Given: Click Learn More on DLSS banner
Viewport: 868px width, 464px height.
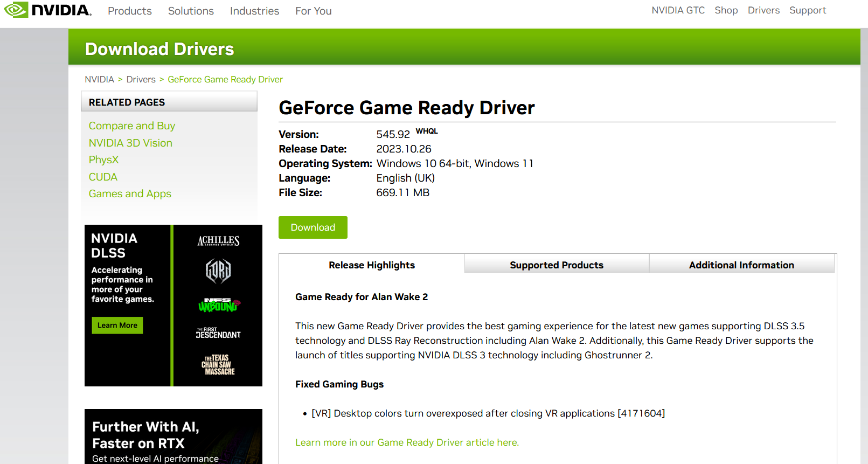Looking at the screenshot, I should [117, 326].
